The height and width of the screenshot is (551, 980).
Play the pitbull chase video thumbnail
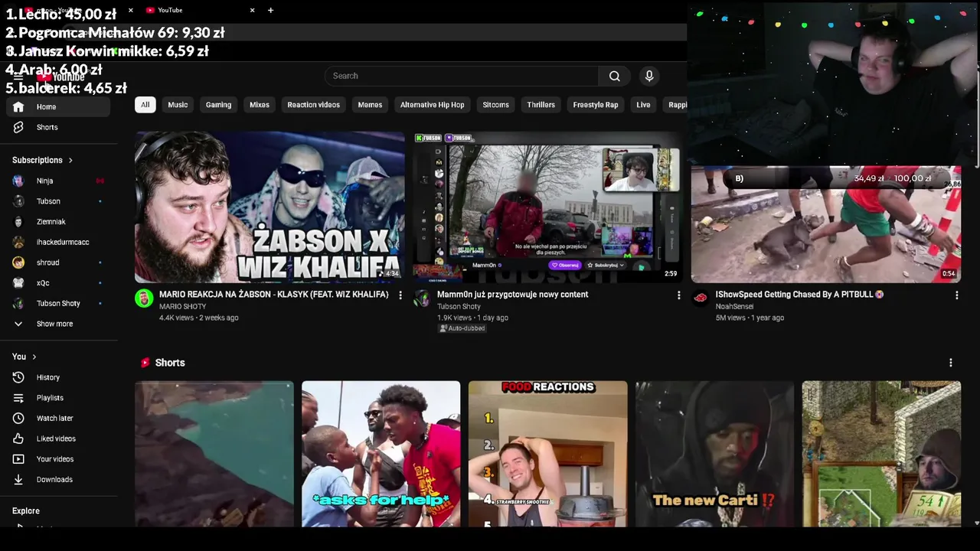tap(826, 224)
